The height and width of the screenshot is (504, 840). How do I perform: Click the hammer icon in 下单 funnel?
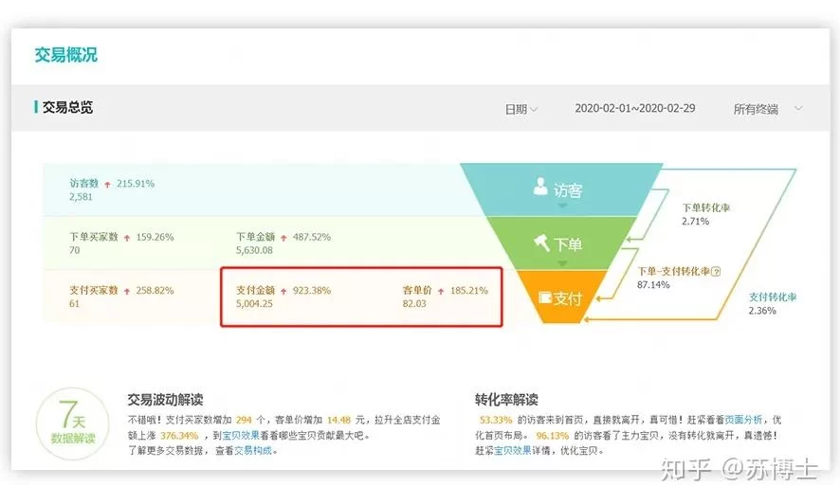coord(541,243)
